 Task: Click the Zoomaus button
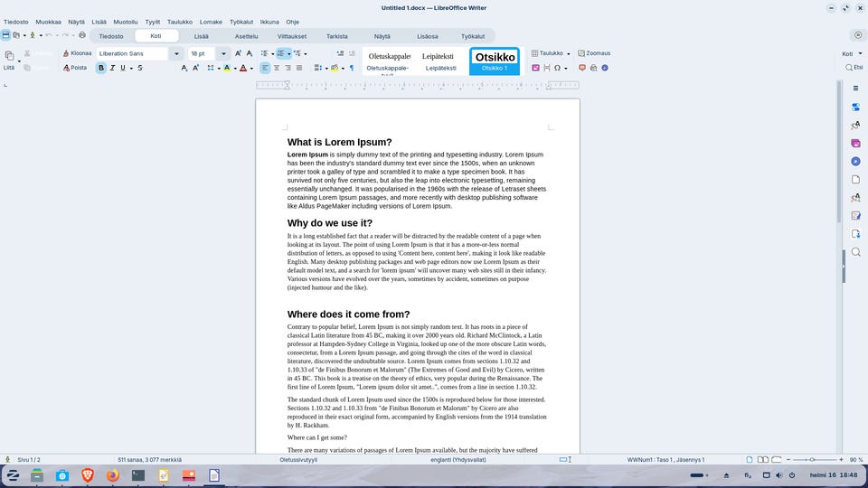point(594,53)
